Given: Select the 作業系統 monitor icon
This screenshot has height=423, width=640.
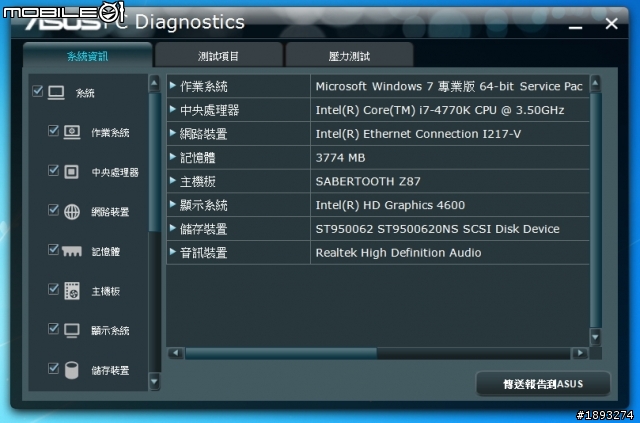Looking at the screenshot, I should pyautogui.click(x=72, y=132).
